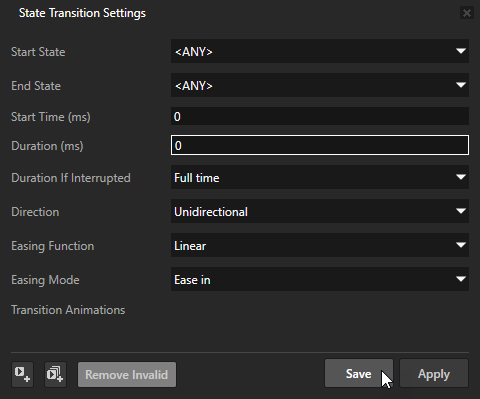
Task: Click the Remove Invalid button
Action: 127,375
